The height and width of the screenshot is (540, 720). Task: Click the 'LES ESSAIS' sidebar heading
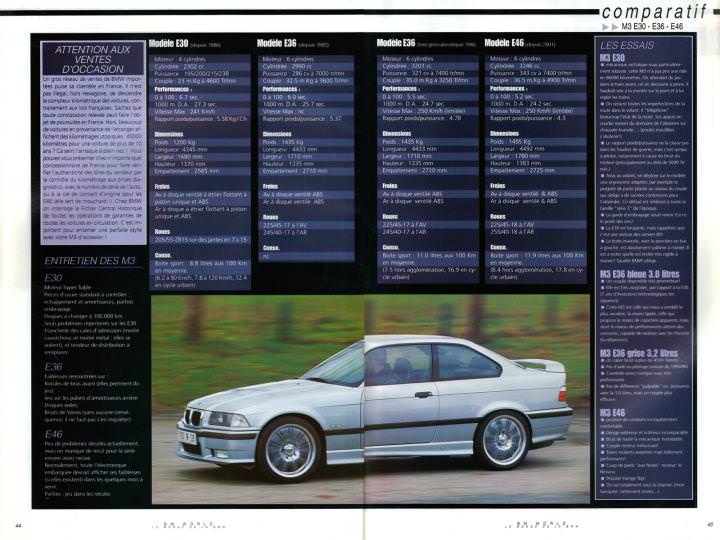(627, 45)
